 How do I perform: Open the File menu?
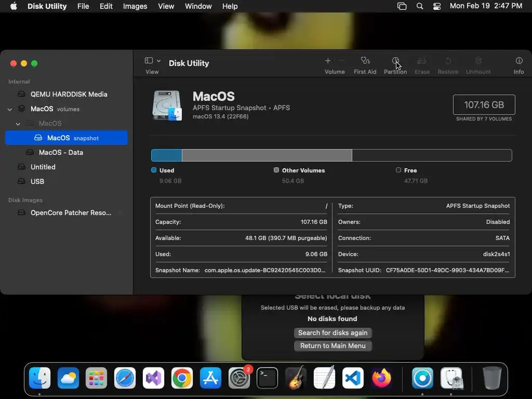click(83, 6)
